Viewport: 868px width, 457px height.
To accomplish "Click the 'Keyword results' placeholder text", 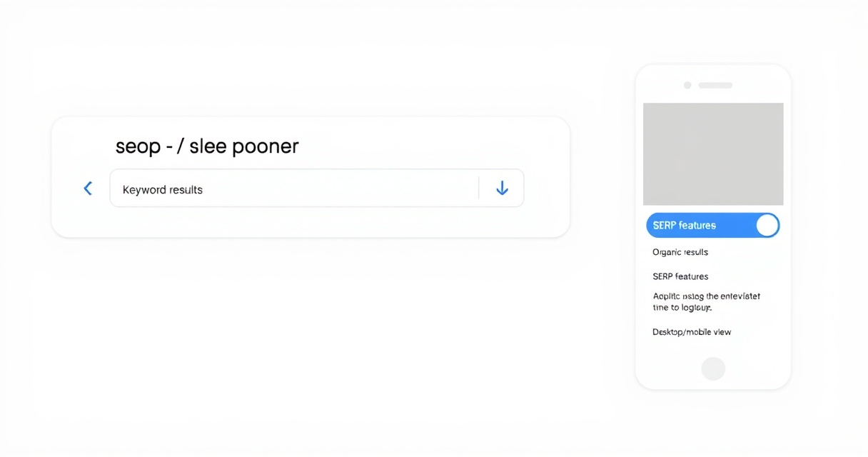I will pos(163,190).
